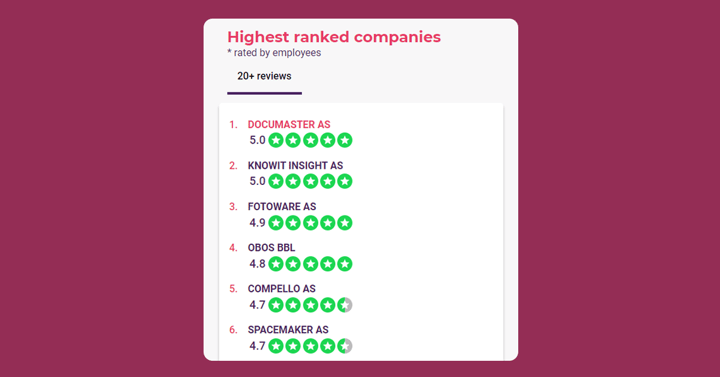The height and width of the screenshot is (377, 720).
Task: Click the 4.8 score under OBOS BBL
Action: point(257,264)
